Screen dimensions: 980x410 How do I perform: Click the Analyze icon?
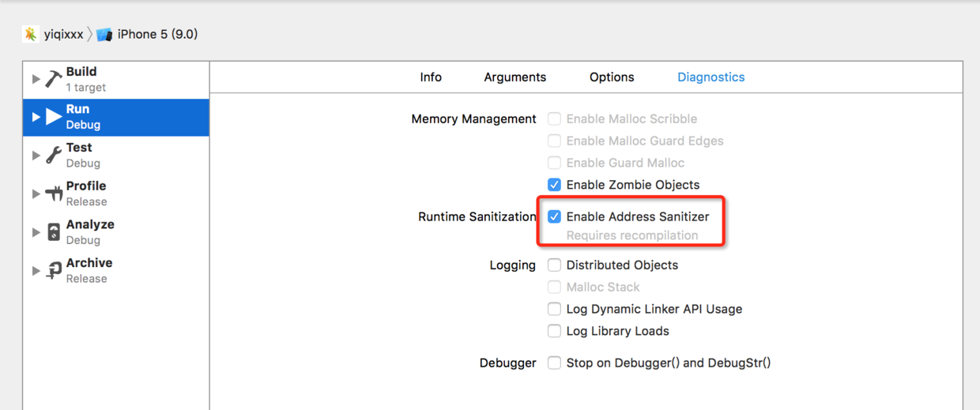tap(53, 232)
